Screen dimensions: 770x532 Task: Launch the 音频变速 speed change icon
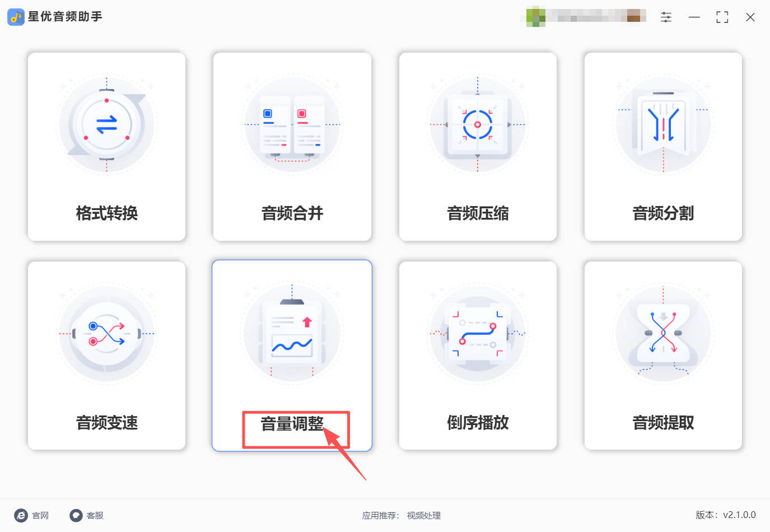(x=106, y=333)
